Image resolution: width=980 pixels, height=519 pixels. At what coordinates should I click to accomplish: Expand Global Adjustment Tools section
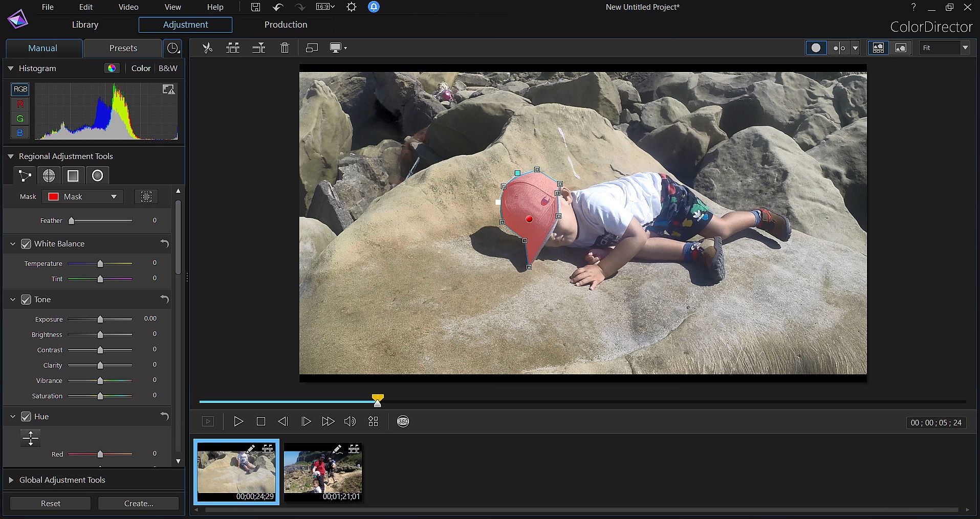click(x=11, y=480)
